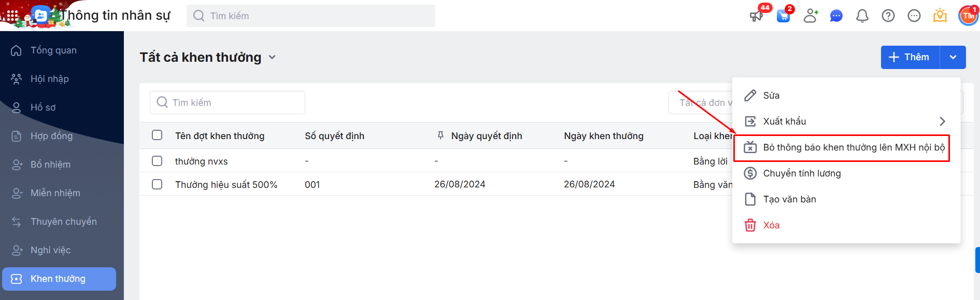Open the dropdown arrow beside Thêm button
The height and width of the screenshot is (300, 980).
[x=953, y=57]
